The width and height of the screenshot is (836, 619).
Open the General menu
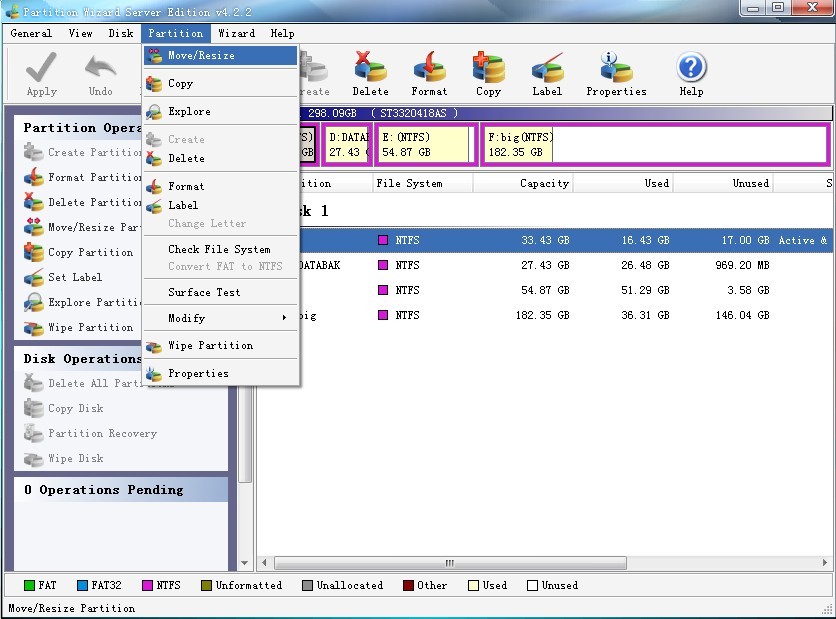tap(31, 33)
